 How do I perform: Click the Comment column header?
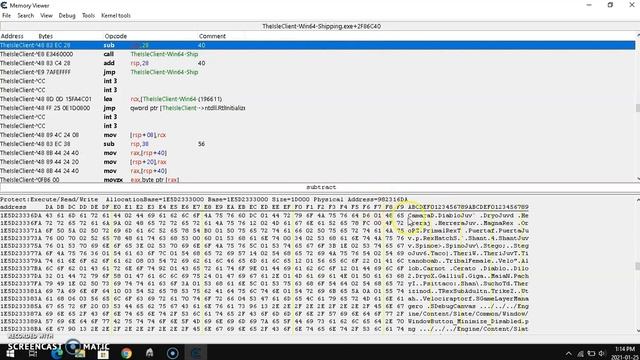[x=212, y=36]
